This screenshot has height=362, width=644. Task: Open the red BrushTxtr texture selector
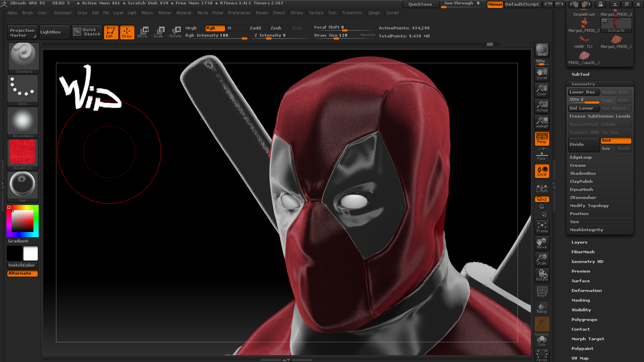(x=23, y=155)
